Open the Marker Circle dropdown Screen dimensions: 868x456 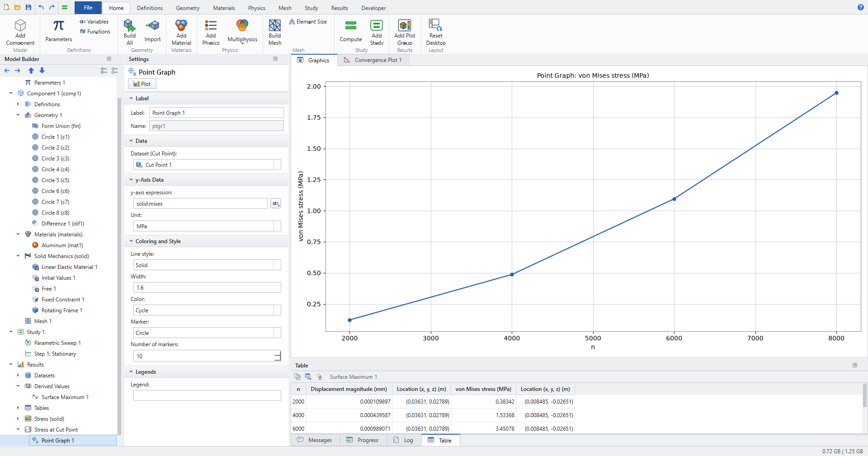(x=207, y=333)
